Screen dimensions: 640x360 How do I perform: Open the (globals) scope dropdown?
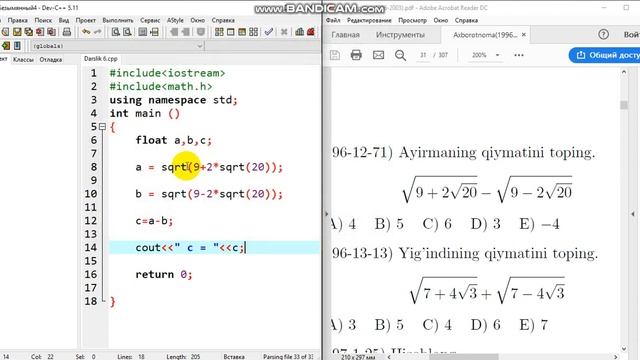click(x=200, y=46)
